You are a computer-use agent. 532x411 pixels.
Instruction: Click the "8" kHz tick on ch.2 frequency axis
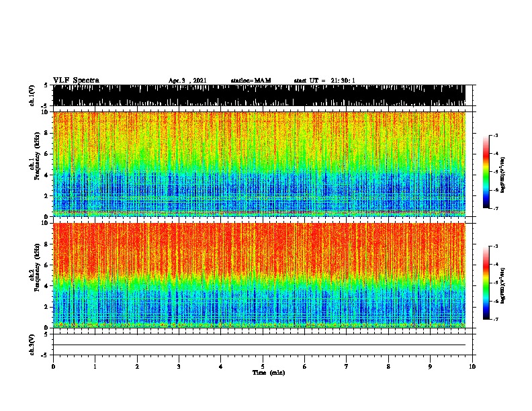[x=46, y=244]
